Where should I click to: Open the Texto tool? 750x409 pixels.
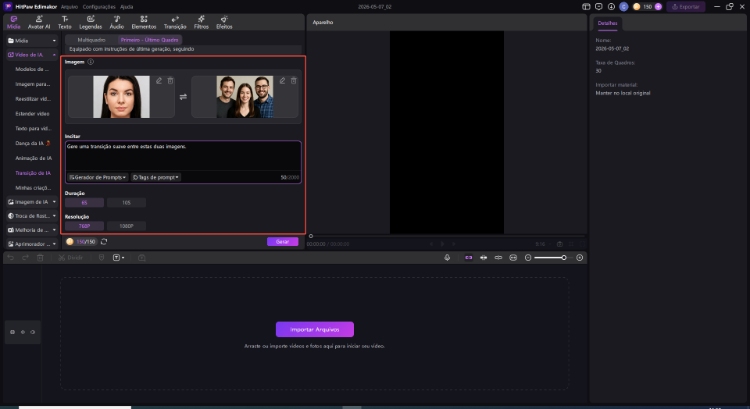pos(65,22)
